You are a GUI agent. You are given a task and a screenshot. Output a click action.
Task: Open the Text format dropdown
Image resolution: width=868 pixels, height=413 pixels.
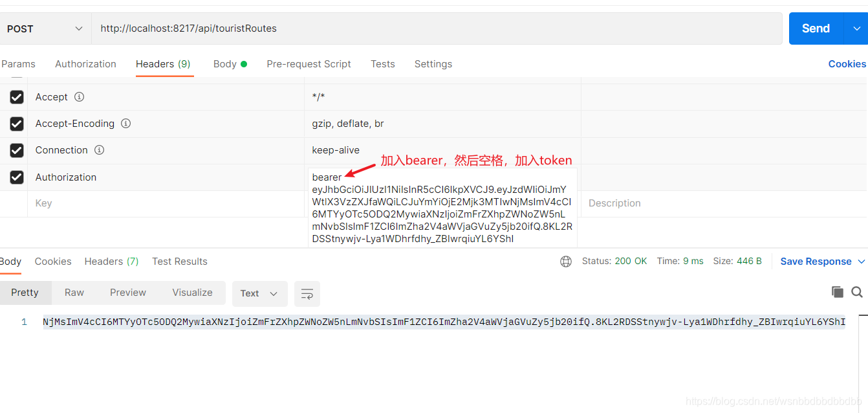pos(259,293)
